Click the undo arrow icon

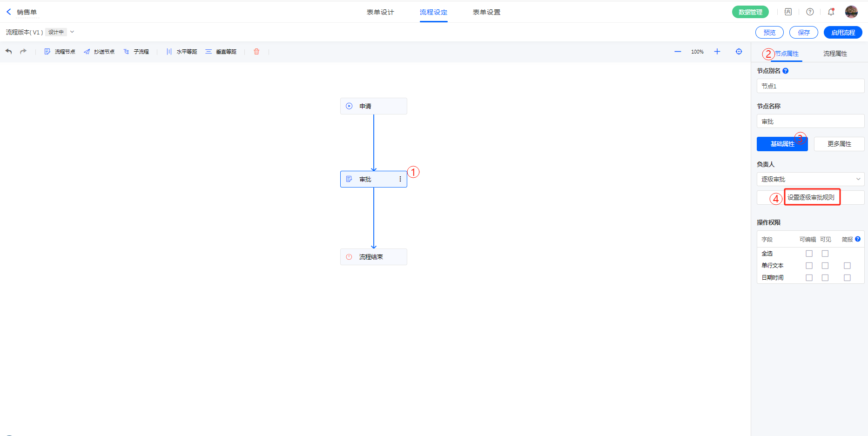coord(9,52)
